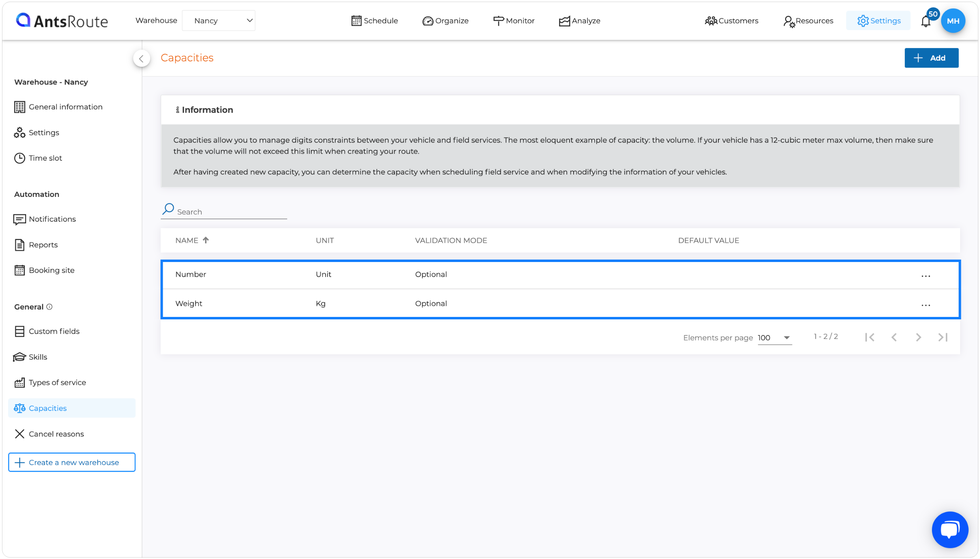
Task: Go to last page of results
Action: (943, 337)
